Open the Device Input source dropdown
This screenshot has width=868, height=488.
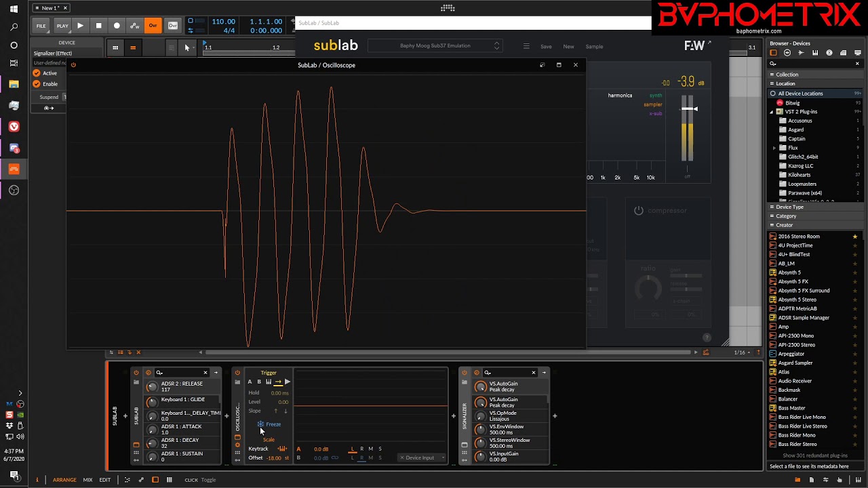point(421,457)
